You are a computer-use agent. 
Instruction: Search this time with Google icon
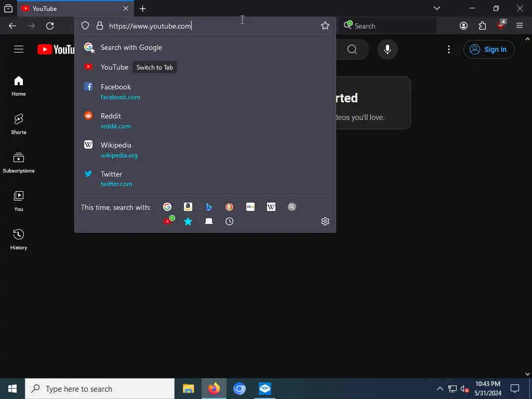[x=167, y=207]
